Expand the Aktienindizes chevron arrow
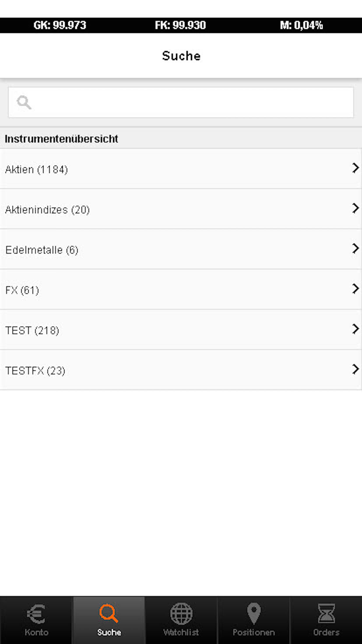The width and height of the screenshot is (362, 644). pyautogui.click(x=355, y=208)
